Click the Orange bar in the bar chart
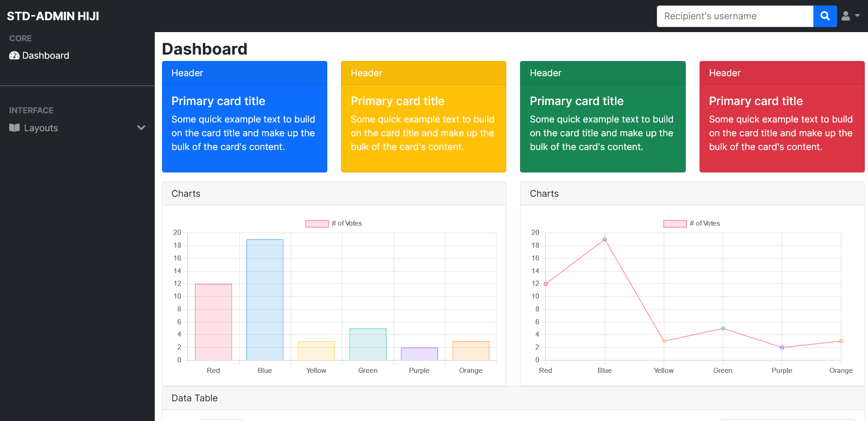The width and height of the screenshot is (868, 421). click(471, 351)
